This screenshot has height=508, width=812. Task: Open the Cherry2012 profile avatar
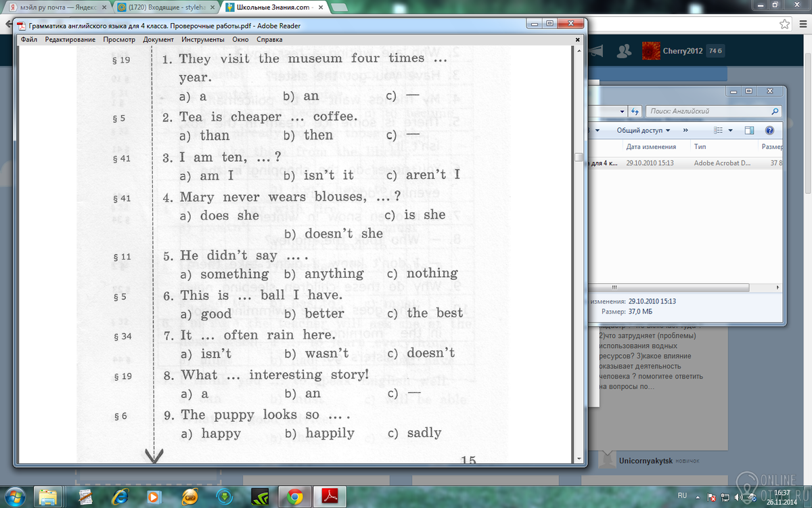click(651, 51)
